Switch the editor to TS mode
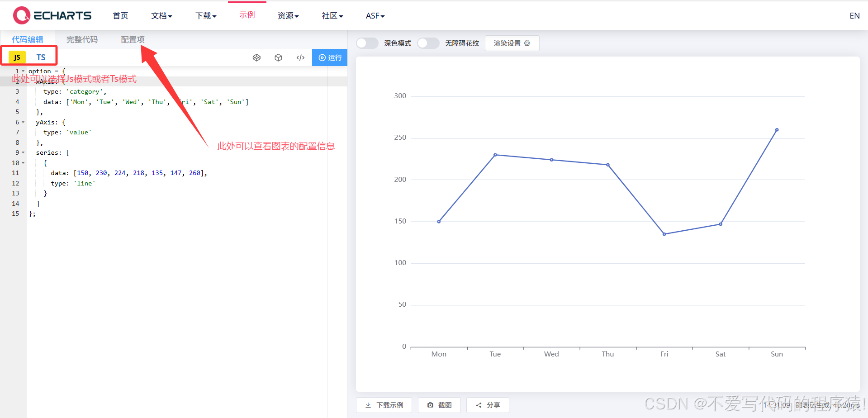 click(x=41, y=57)
